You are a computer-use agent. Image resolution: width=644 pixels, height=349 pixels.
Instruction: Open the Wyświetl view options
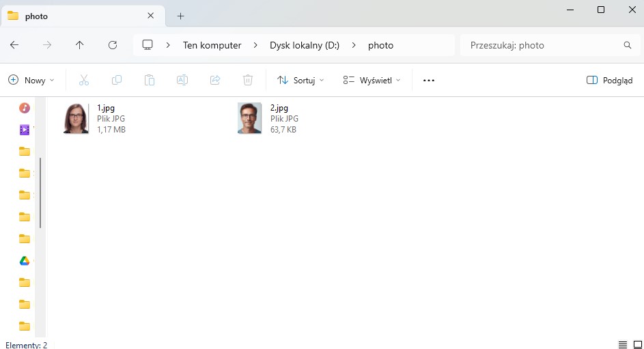[x=372, y=80]
